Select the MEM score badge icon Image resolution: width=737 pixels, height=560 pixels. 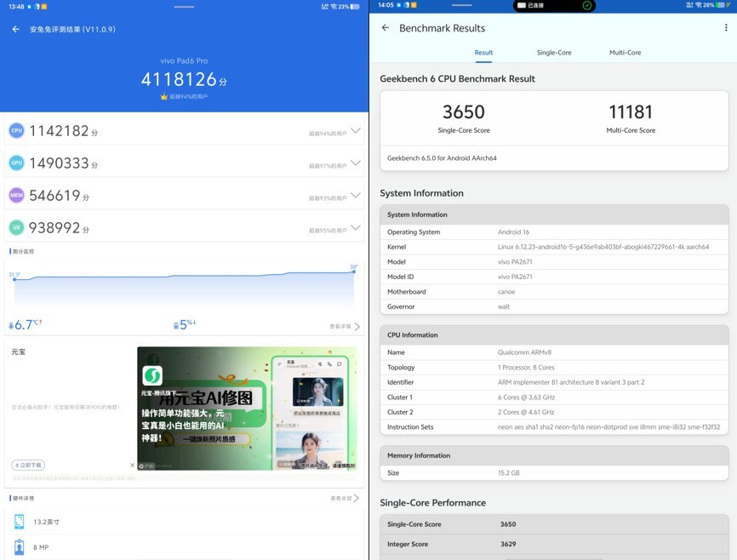click(x=14, y=194)
